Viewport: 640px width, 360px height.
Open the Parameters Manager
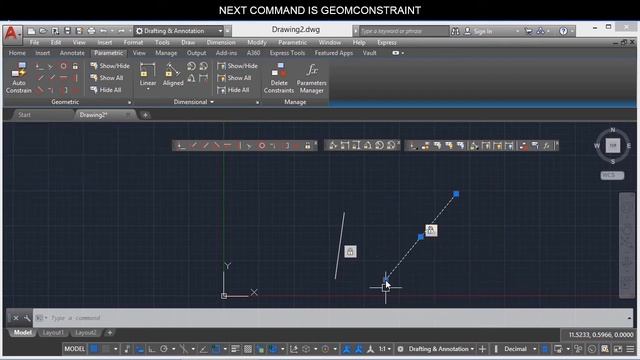[x=311, y=78]
